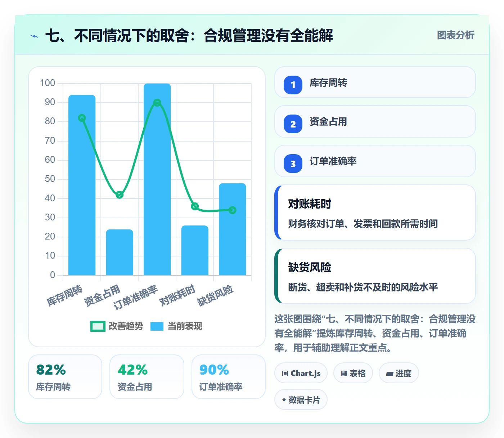This screenshot has height=438, width=504.
Task: Click the lightning bolt icon beside the title
Action: point(34,36)
